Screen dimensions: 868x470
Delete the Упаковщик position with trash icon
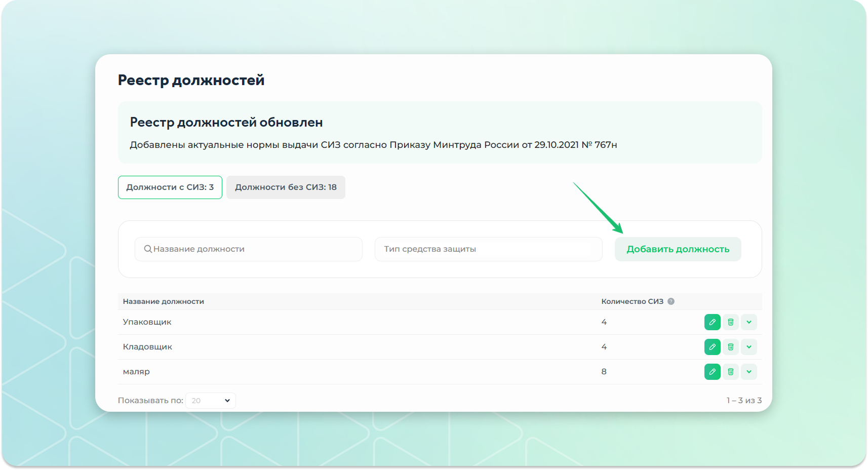coord(730,322)
